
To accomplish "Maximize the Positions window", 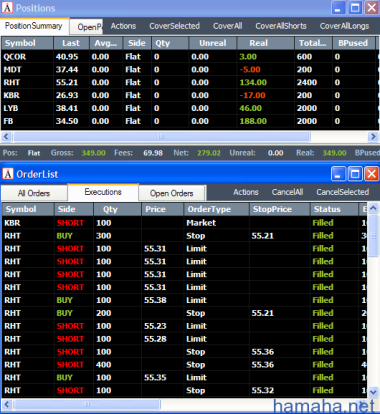I will (x=355, y=7).
